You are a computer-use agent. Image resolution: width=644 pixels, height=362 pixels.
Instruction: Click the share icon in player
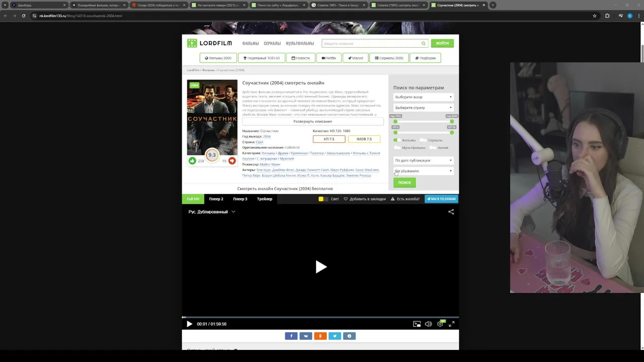pos(451,212)
